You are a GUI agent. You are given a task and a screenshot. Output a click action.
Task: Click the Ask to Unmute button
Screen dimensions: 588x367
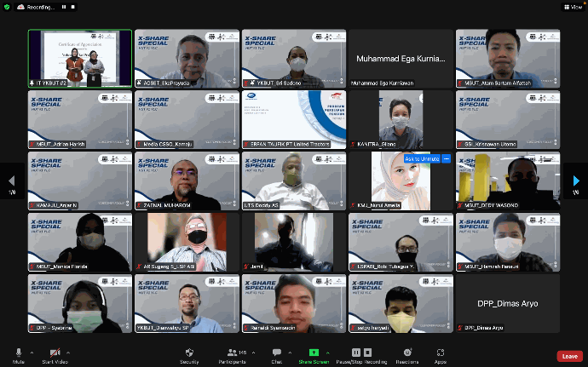point(421,159)
